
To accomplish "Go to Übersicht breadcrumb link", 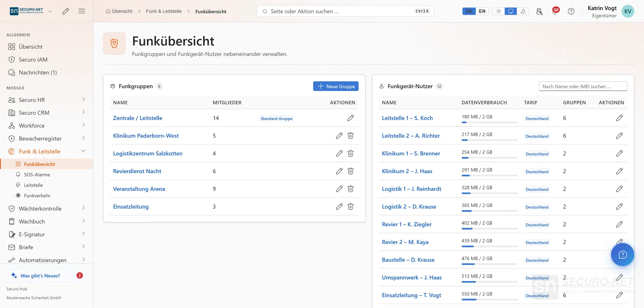I will click(x=119, y=11).
